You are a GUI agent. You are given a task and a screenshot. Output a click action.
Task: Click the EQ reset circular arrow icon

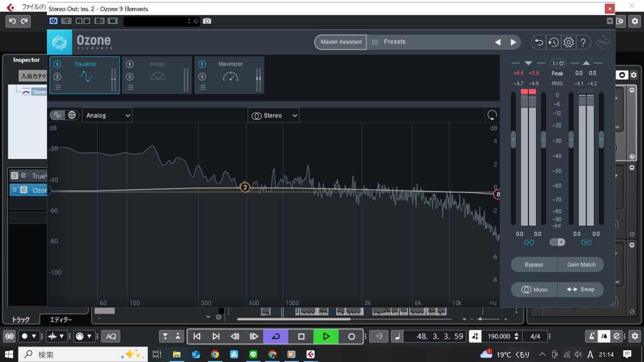(x=492, y=115)
